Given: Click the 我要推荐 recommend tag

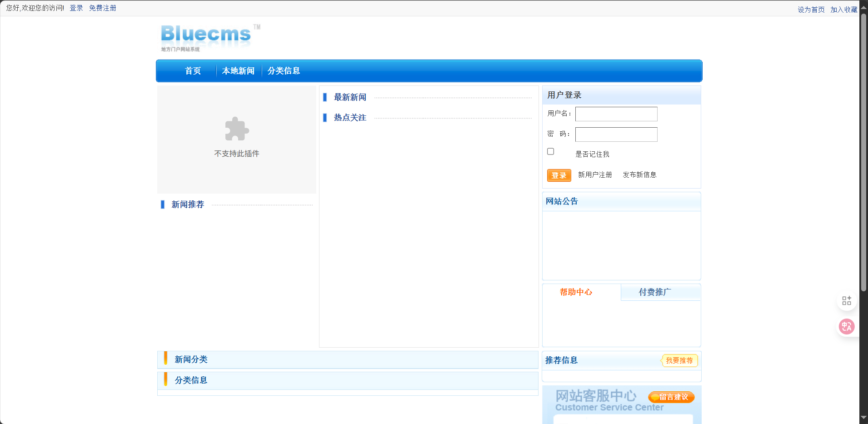Looking at the screenshot, I should point(679,360).
